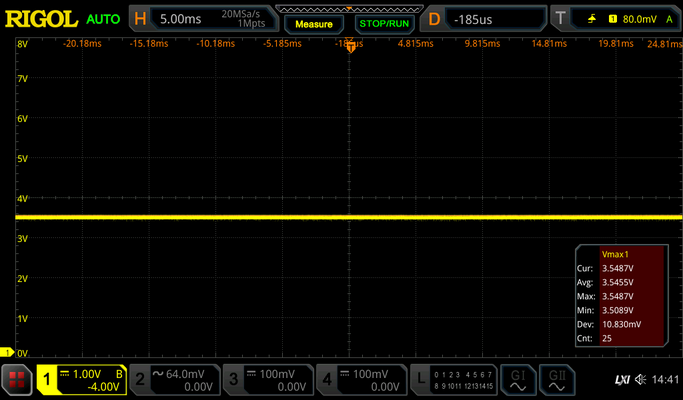Click the -20.18ms time axis label
Viewport: 683px width, 400px height.
[82, 44]
